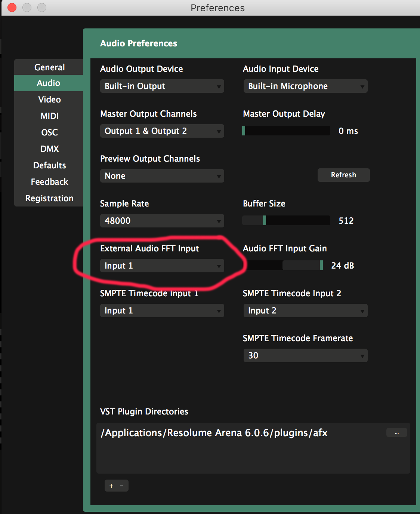
Task: Open Preview Output Channels dropdown
Action: pos(162,176)
